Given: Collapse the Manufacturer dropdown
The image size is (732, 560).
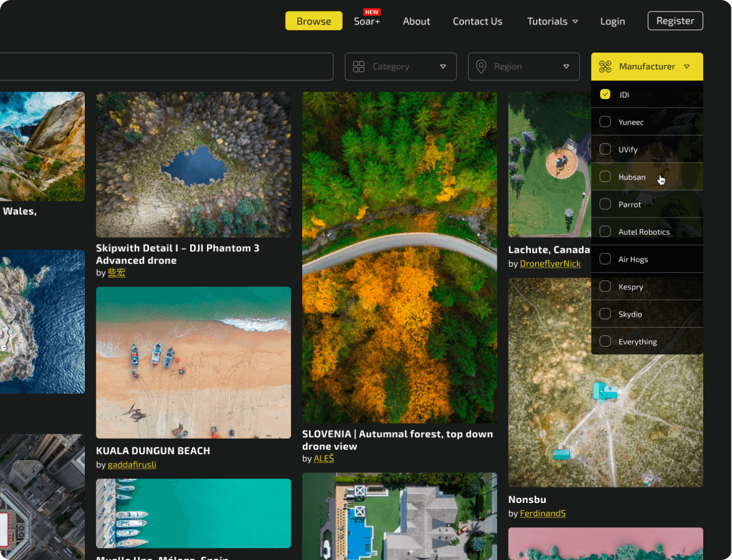Looking at the screenshot, I should 647,67.
